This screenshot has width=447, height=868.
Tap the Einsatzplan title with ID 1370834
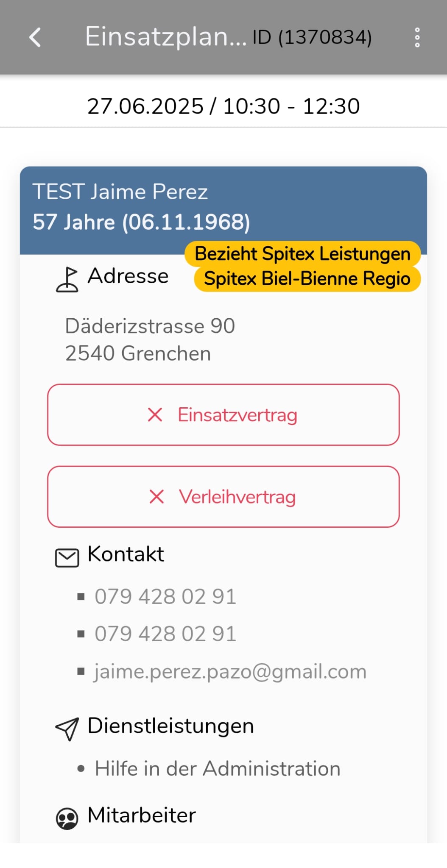click(228, 37)
